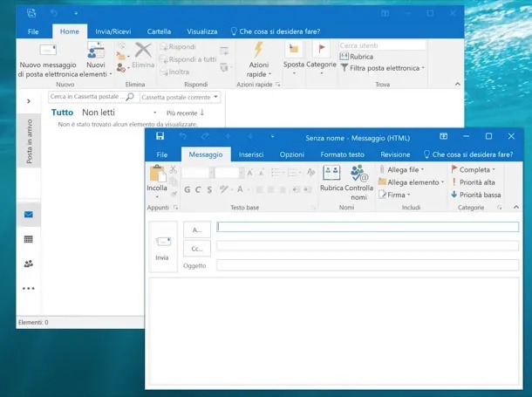Click the A... recipients button
This screenshot has height=397, width=532.
(197, 229)
